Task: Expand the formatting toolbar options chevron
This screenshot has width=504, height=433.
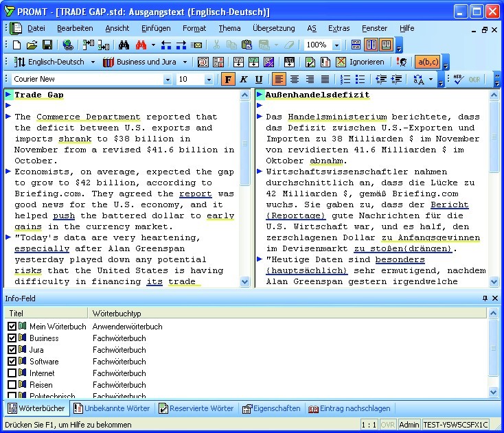Action: [441, 80]
